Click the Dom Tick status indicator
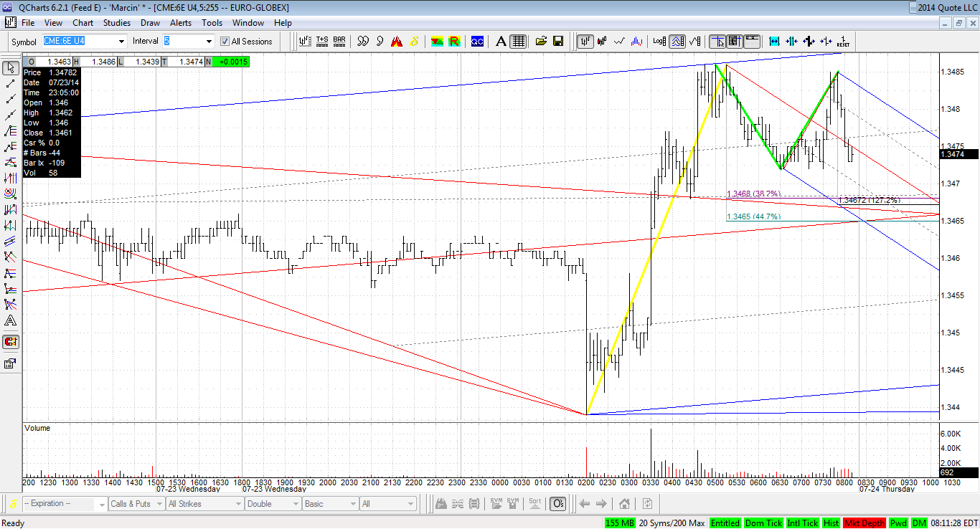 763,523
